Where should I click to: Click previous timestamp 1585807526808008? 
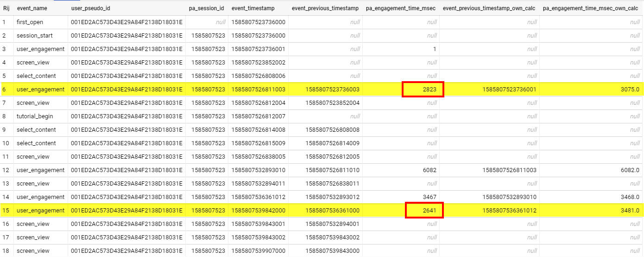333,130
